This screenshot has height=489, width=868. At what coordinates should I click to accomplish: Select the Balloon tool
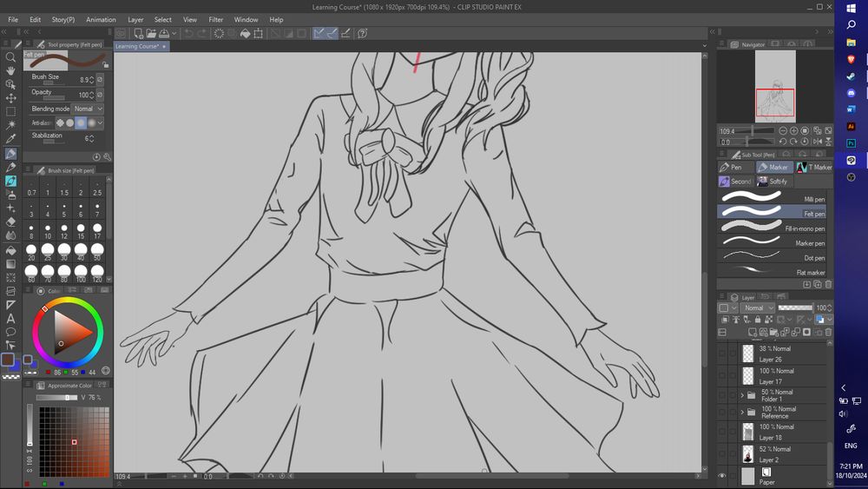(10, 332)
